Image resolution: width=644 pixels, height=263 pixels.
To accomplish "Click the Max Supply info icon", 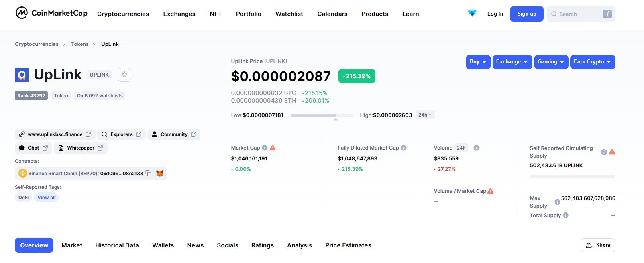I will 557,202.
